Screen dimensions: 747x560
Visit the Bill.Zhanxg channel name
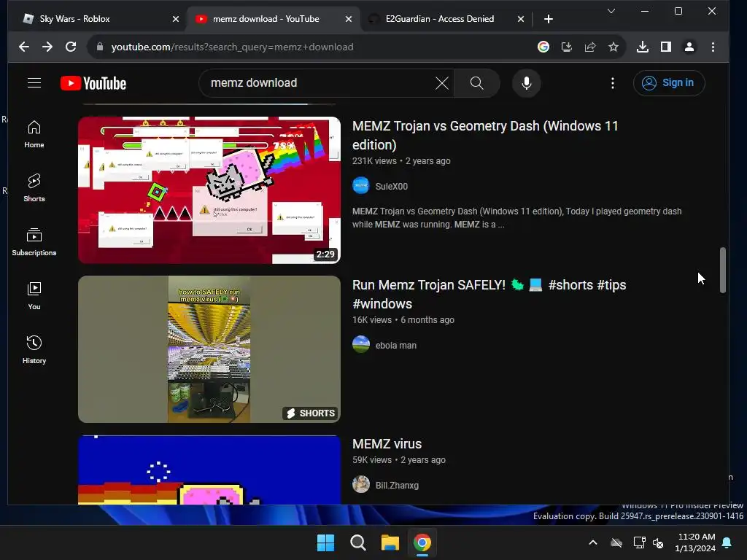[x=397, y=485]
